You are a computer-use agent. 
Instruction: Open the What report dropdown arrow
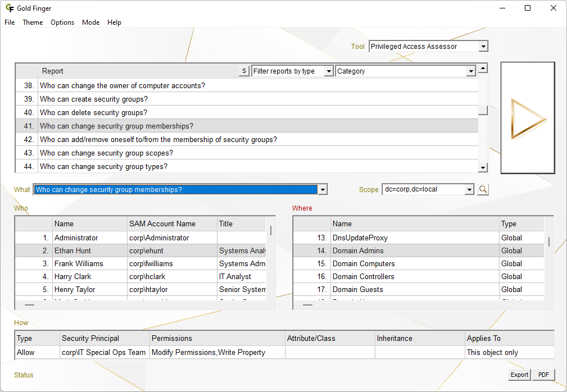pyautogui.click(x=323, y=190)
